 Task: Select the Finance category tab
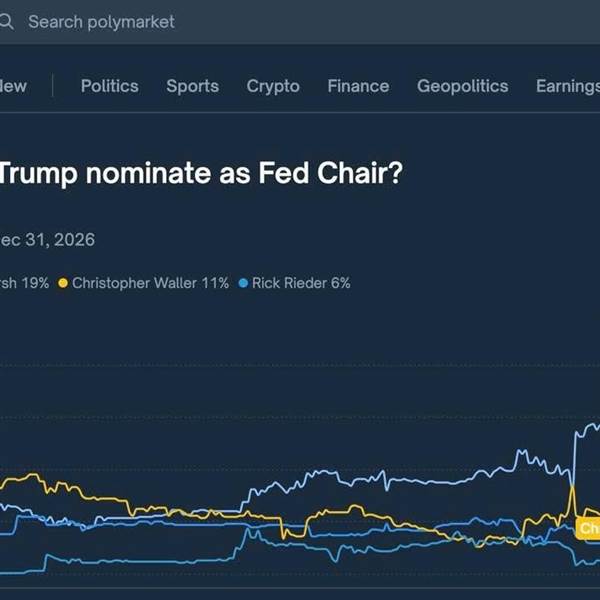[358, 86]
